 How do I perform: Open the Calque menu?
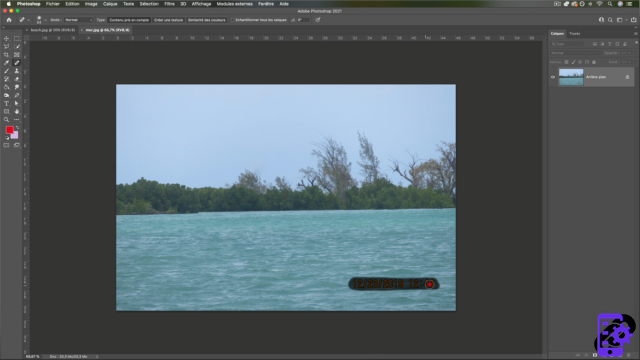point(110,4)
